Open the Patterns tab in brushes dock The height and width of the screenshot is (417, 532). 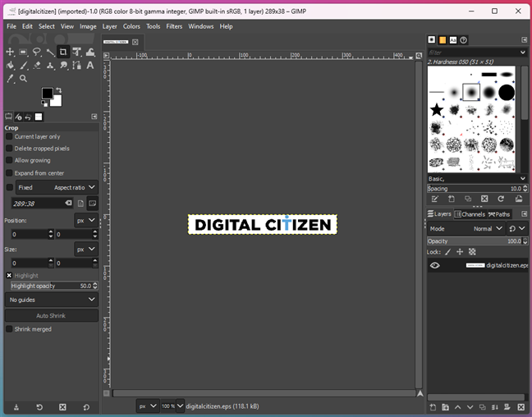443,40
